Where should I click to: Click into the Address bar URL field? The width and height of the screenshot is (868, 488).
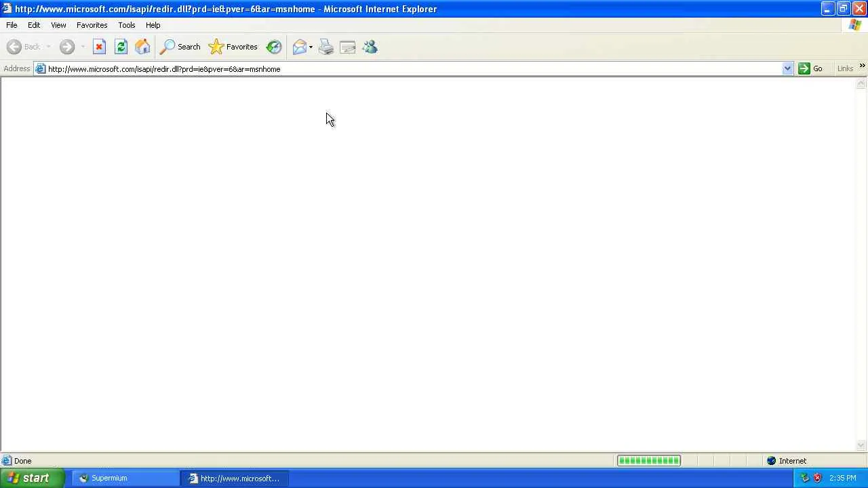point(414,69)
